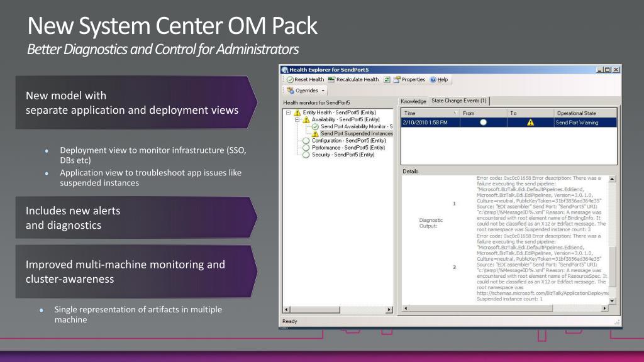Image resolution: width=644 pixels, height=362 pixels.
Task: Click the Overrides toolbar button
Action: [303, 90]
